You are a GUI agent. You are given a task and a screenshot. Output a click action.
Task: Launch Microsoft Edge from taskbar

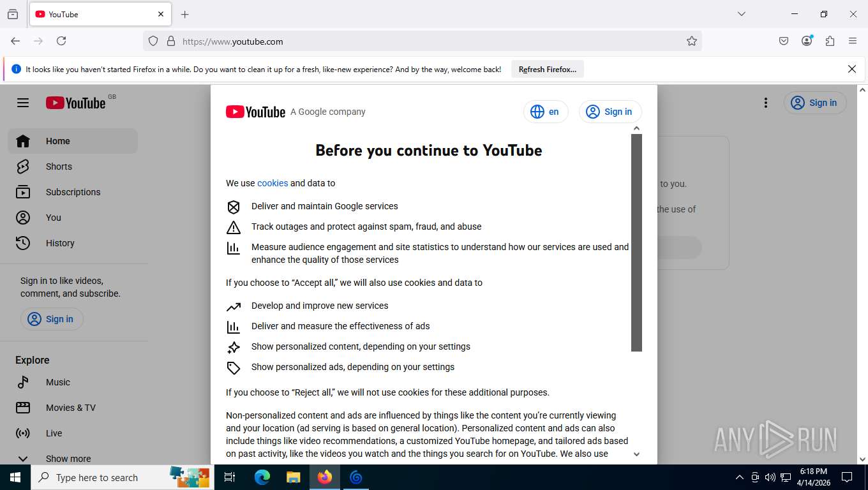[x=262, y=477]
